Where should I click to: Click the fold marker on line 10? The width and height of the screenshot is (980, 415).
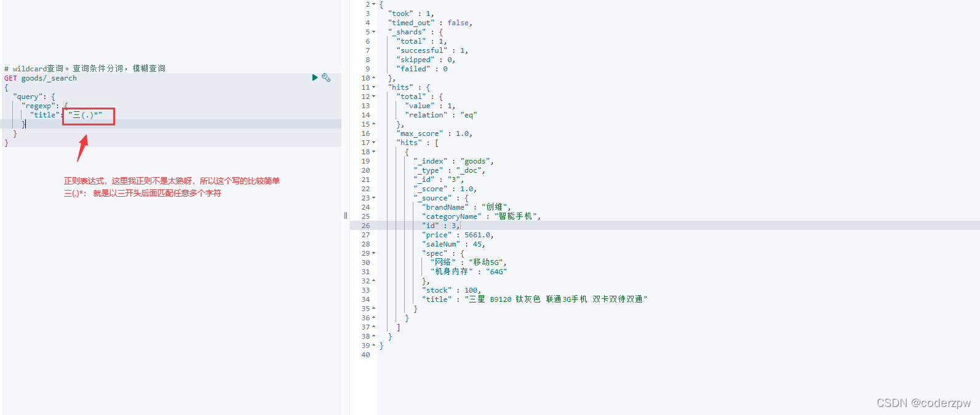click(373, 78)
